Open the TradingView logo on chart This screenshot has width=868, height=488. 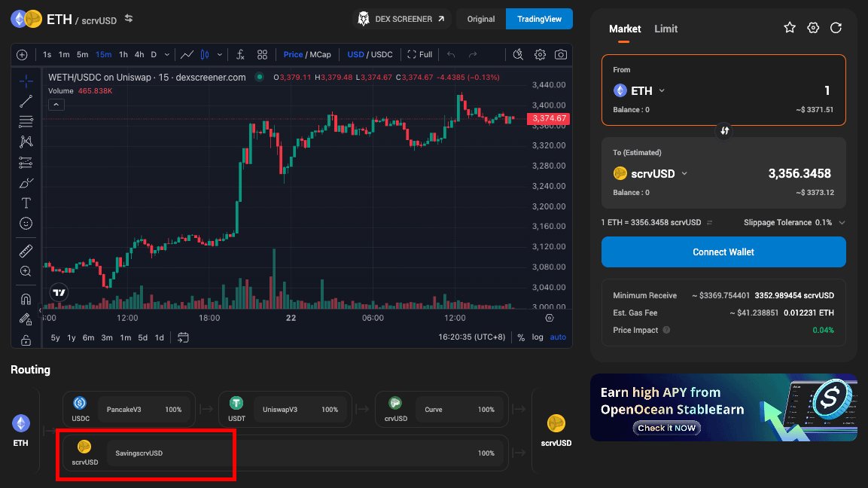click(59, 292)
